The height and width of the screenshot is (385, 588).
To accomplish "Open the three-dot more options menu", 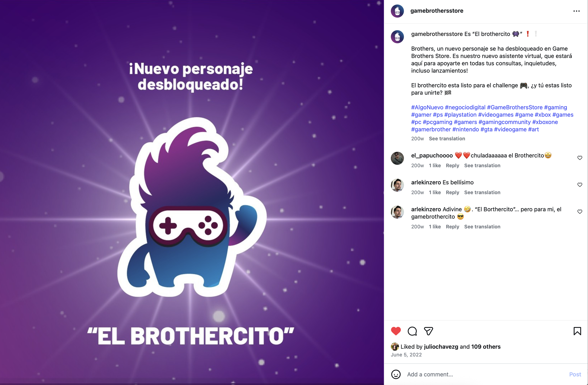I will click(x=576, y=11).
